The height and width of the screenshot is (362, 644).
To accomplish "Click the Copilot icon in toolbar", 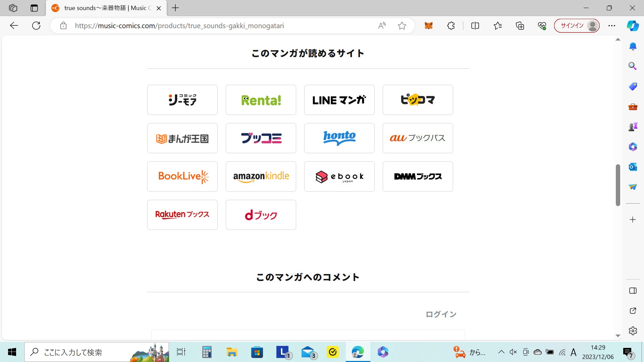I will tap(633, 25).
